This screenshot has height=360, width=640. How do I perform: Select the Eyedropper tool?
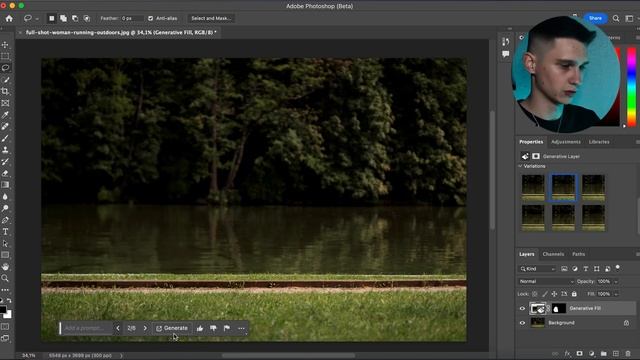5,115
